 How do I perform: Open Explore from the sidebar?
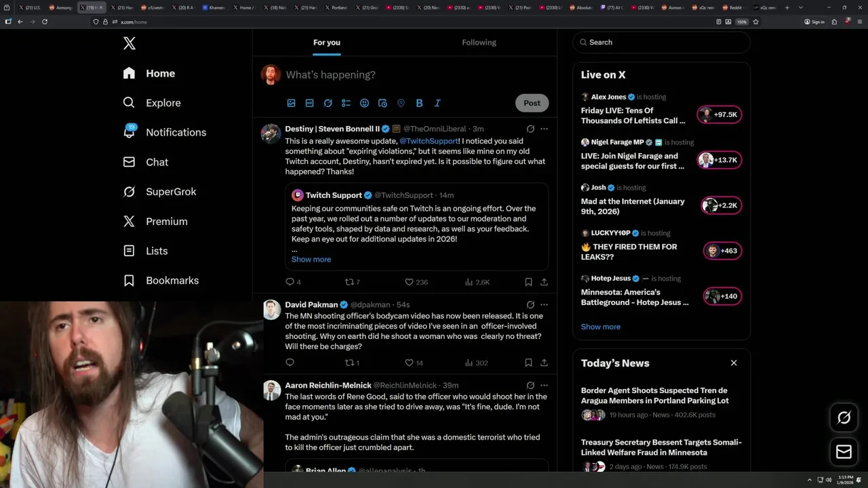[152, 103]
